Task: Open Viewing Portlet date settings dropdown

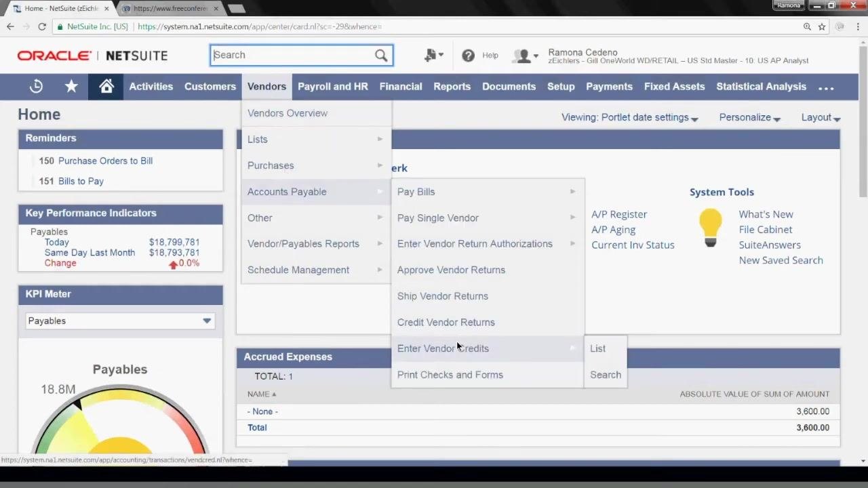Action: [x=629, y=117]
